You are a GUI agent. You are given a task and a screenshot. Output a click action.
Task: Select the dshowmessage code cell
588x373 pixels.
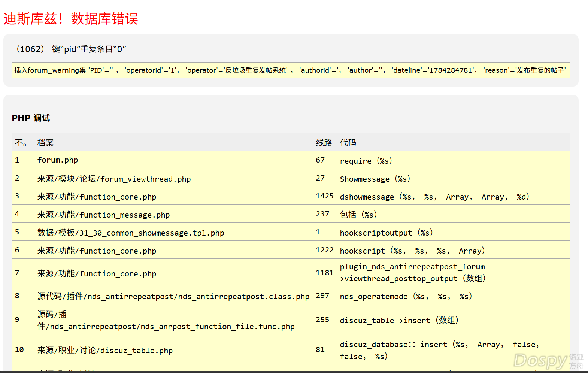pos(454,196)
